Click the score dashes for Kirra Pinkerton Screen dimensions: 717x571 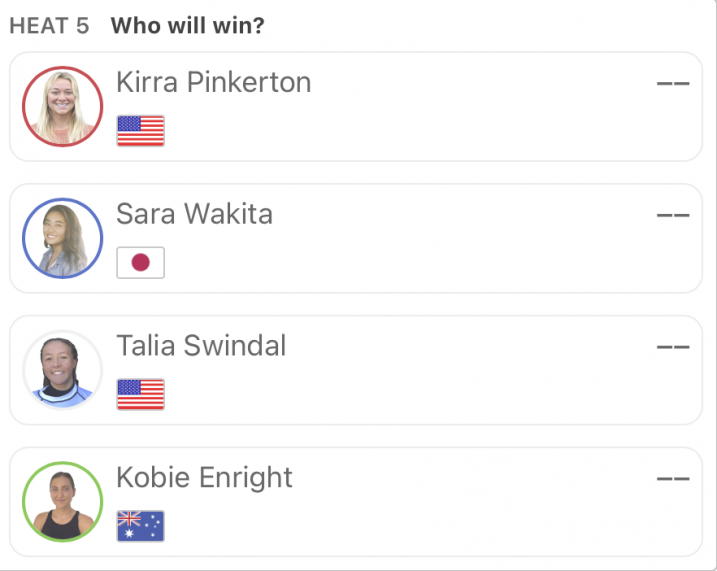(x=673, y=83)
